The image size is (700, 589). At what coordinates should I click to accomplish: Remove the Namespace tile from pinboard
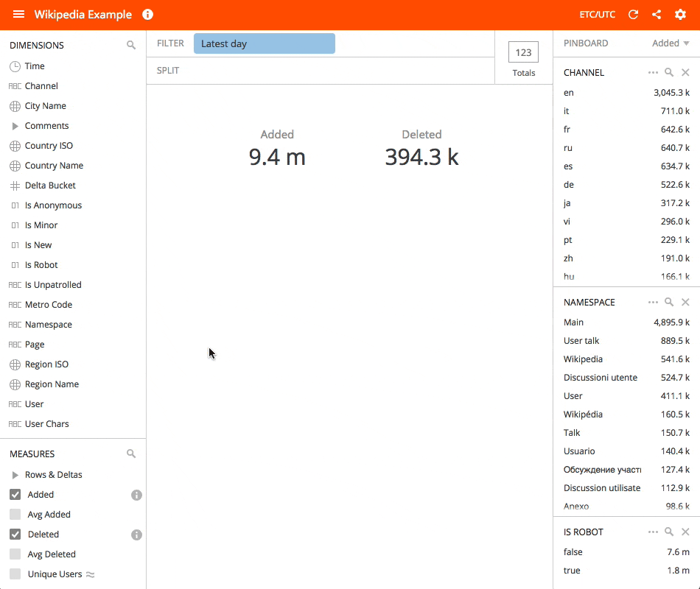(685, 302)
